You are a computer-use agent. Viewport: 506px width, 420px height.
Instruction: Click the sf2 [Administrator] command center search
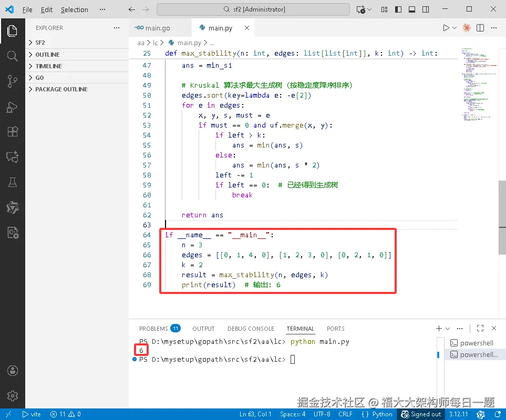pyautogui.click(x=253, y=9)
